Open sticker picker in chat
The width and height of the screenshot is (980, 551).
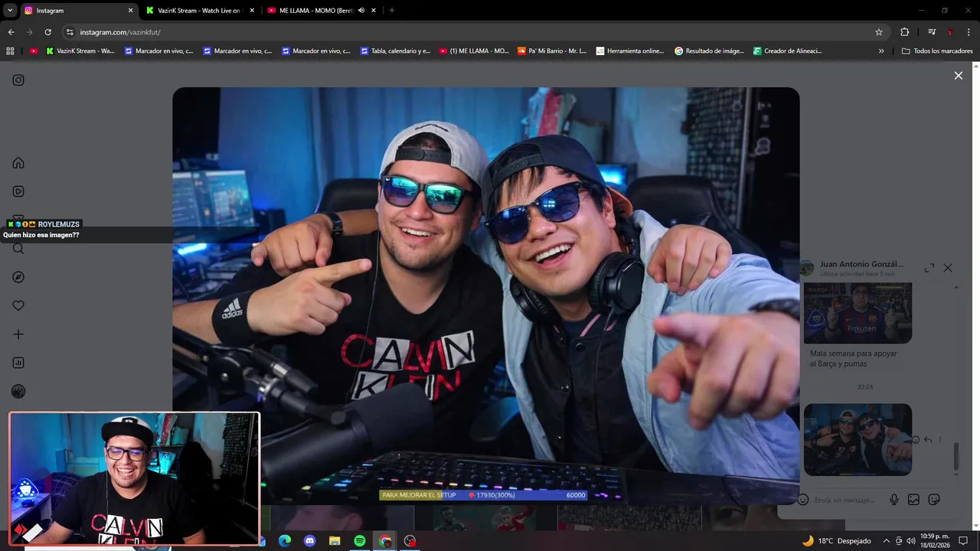coord(933,500)
